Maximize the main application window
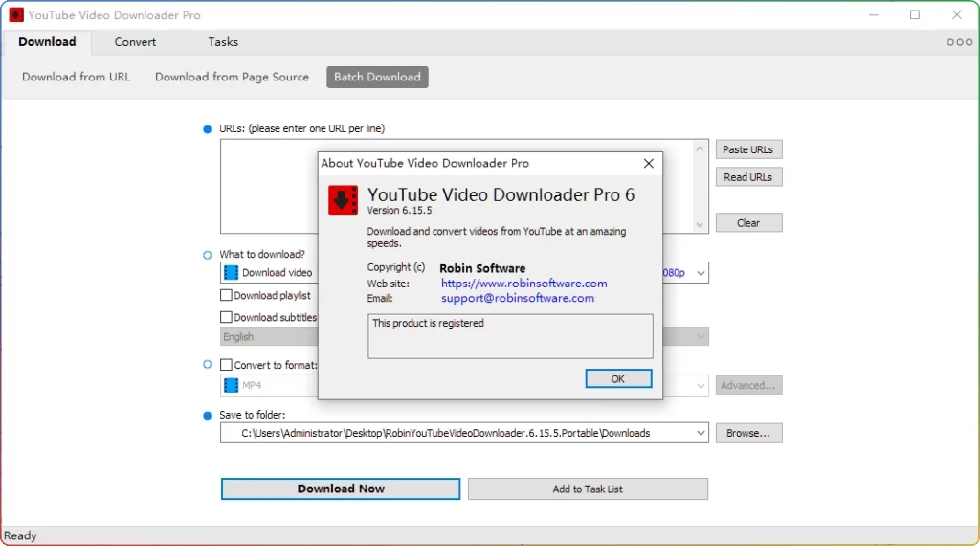 [x=915, y=15]
